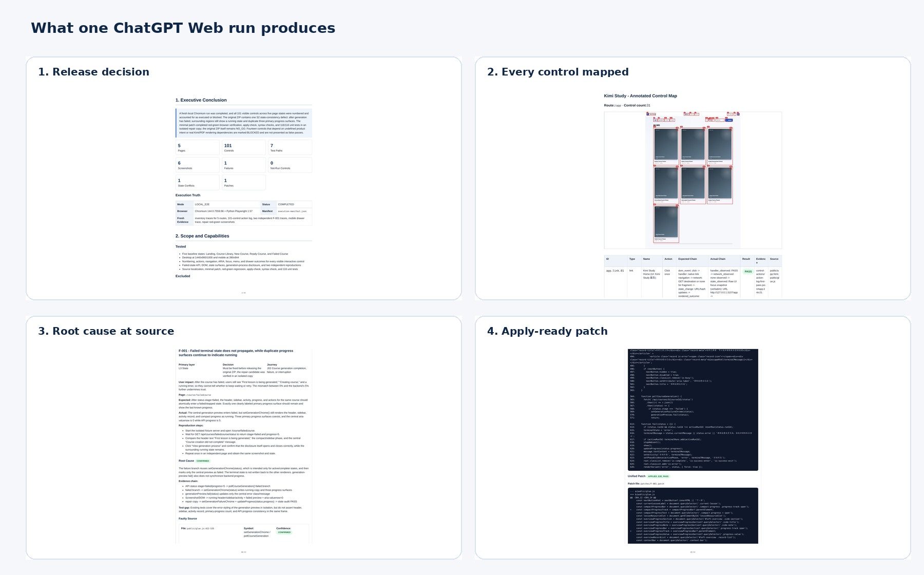The width and height of the screenshot is (924, 575).
Task: Click the 'Excluded' subheading
Action: click(x=183, y=276)
